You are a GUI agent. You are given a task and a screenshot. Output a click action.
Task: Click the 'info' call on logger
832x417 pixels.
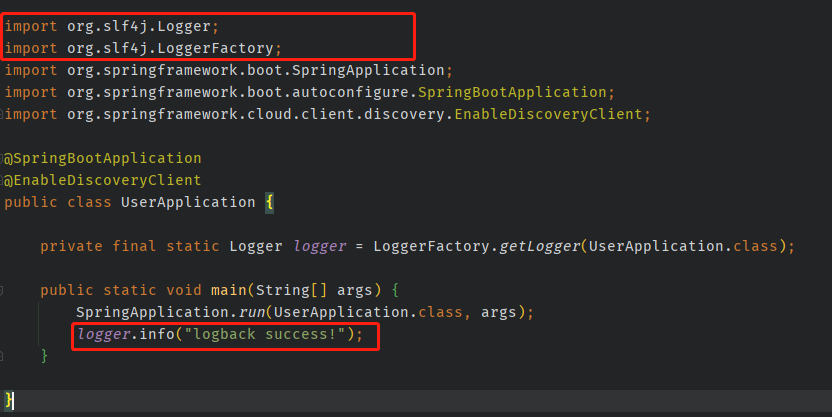click(157, 334)
